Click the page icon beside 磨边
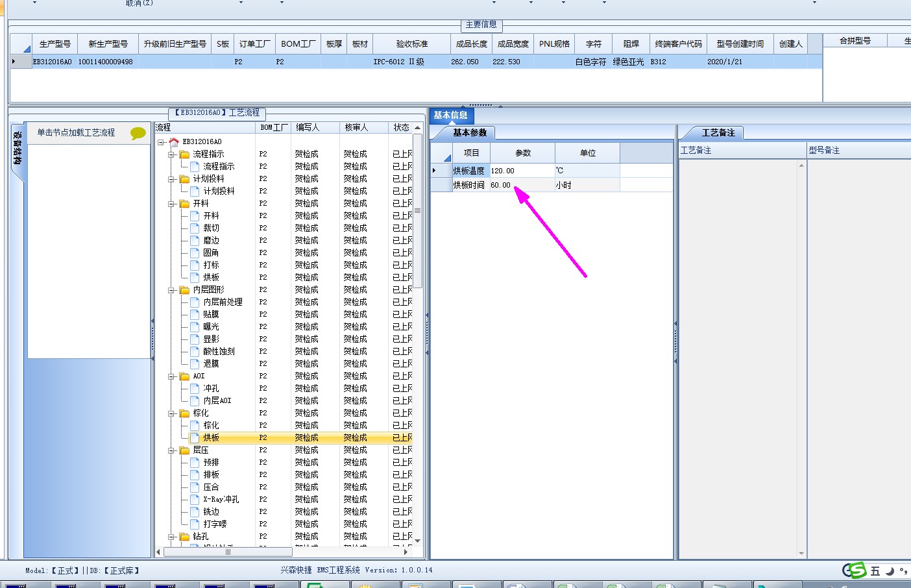Screen dimensions: 911x588 [195, 240]
